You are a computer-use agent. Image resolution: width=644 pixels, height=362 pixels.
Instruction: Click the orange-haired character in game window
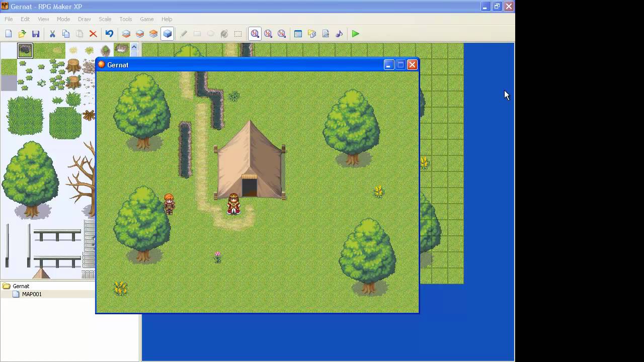(169, 204)
